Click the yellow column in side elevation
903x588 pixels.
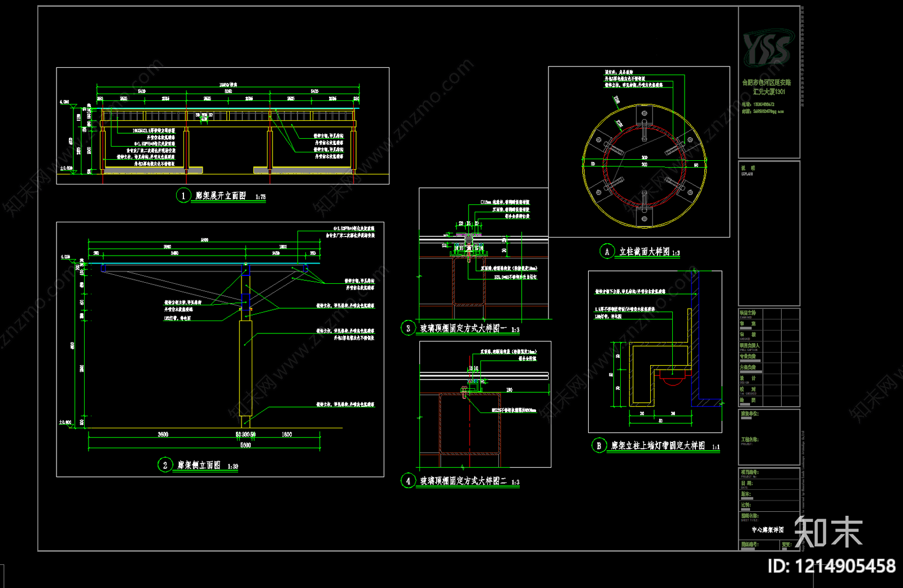(246, 367)
